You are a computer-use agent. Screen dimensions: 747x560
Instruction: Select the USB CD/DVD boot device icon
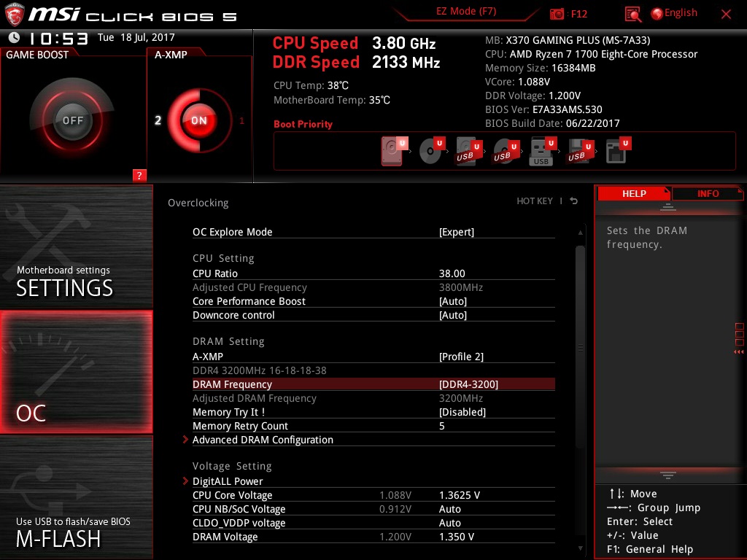(506, 151)
